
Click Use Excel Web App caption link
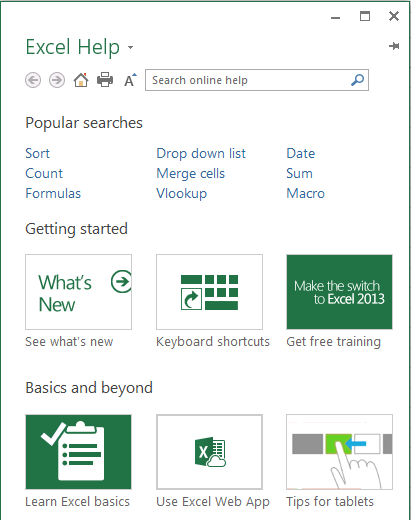click(x=213, y=502)
